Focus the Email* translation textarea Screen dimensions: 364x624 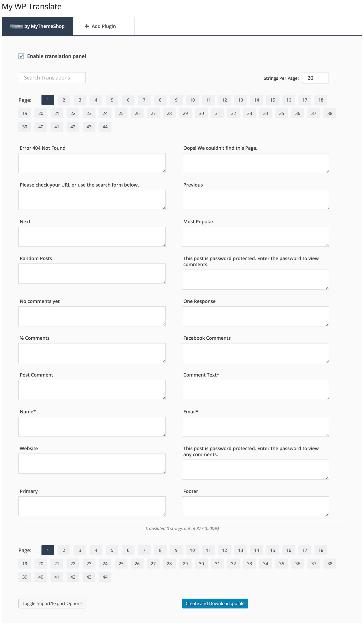[x=255, y=426]
